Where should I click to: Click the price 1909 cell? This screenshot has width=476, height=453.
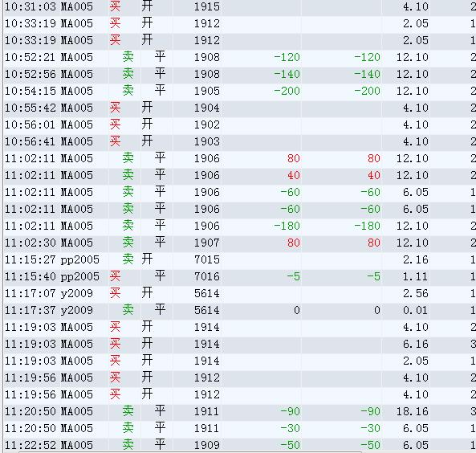pyautogui.click(x=207, y=445)
